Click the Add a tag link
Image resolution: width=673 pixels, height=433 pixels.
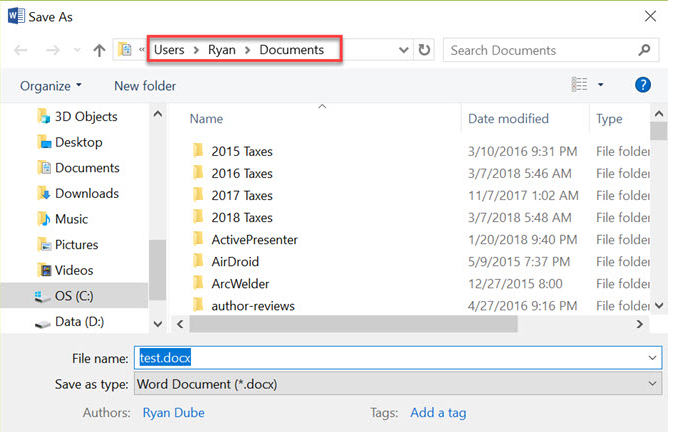click(x=438, y=412)
